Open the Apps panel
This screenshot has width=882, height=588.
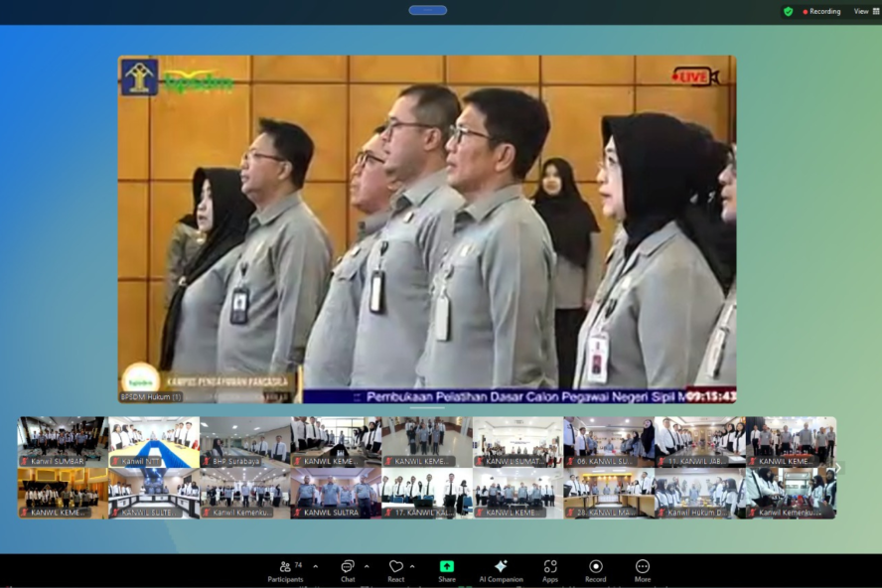(x=550, y=569)
